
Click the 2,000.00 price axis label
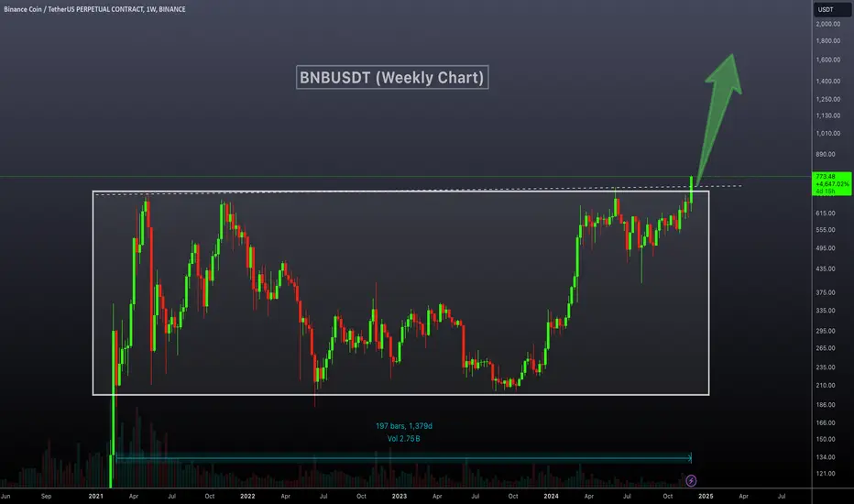pos(827,24)
